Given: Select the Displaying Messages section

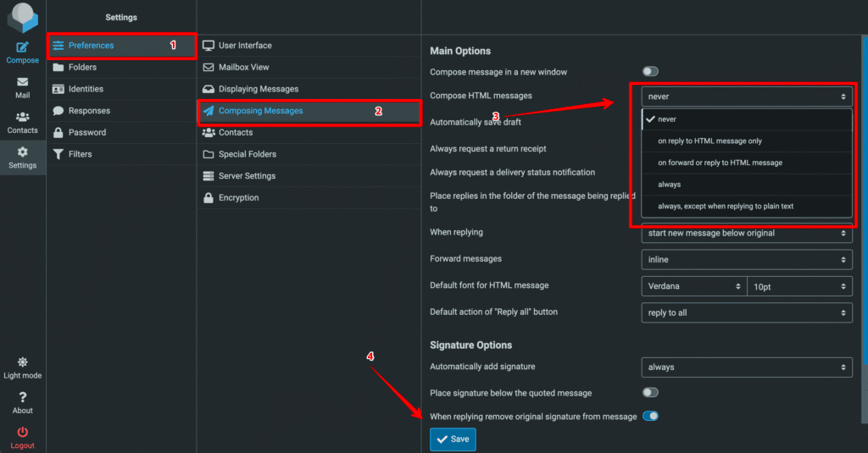Looking at the screenshot, I should pos(258,89).
